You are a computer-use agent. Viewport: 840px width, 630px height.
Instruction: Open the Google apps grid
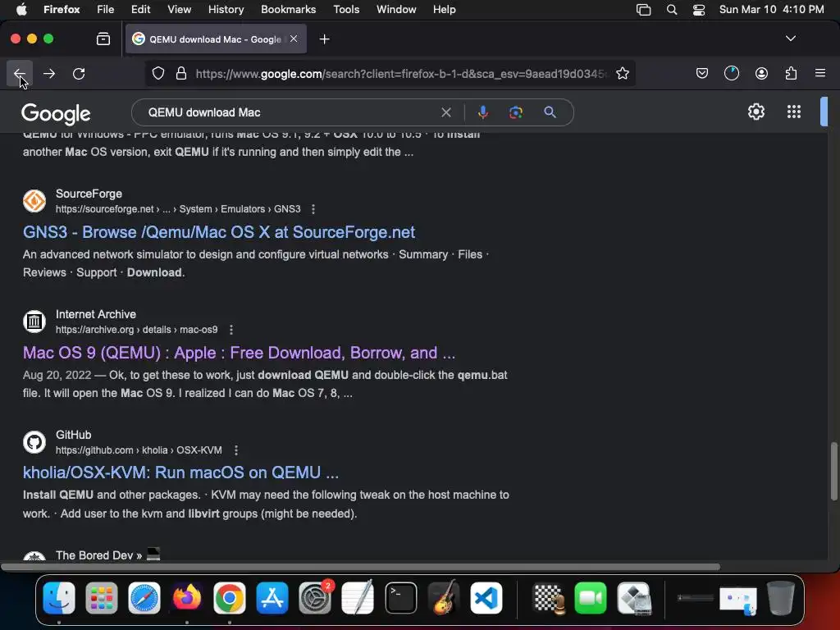pos(794,112)
